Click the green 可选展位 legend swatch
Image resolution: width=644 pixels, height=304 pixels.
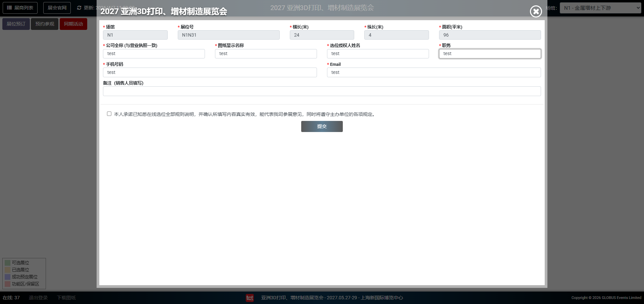coord(7,263)
